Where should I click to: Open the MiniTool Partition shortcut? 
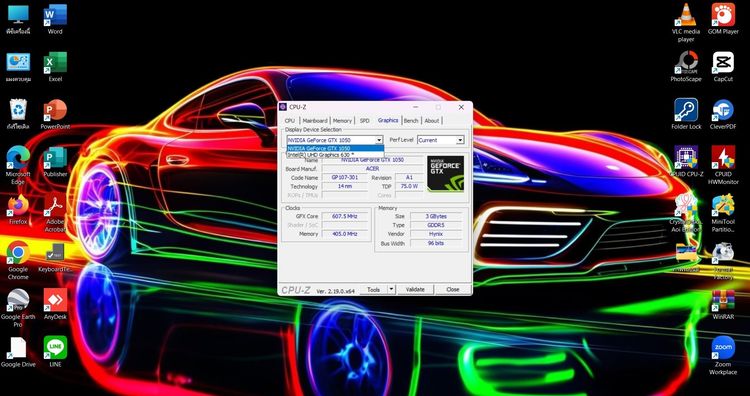click(x=723, y=213)
